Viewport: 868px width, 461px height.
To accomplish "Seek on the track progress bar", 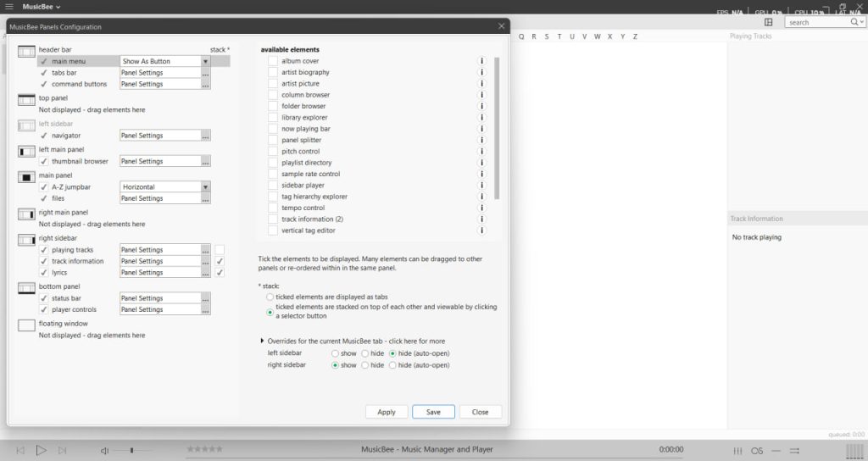I will coord(434,458).
